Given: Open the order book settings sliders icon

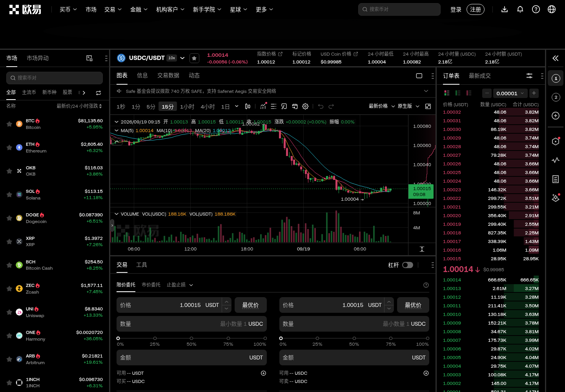Looking at the screenshot, I should click(x=529, y=76).
